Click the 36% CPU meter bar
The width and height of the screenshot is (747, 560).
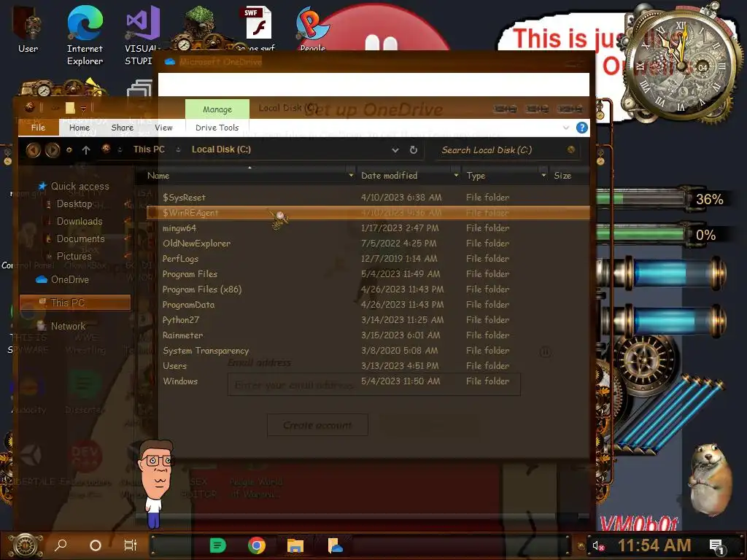point(641,198)
